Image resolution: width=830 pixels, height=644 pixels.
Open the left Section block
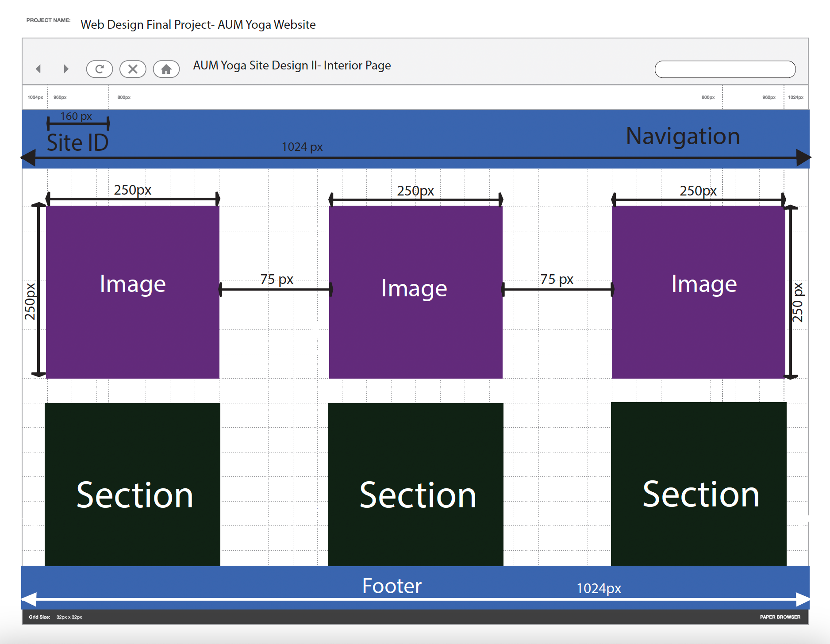coord(132,484)
